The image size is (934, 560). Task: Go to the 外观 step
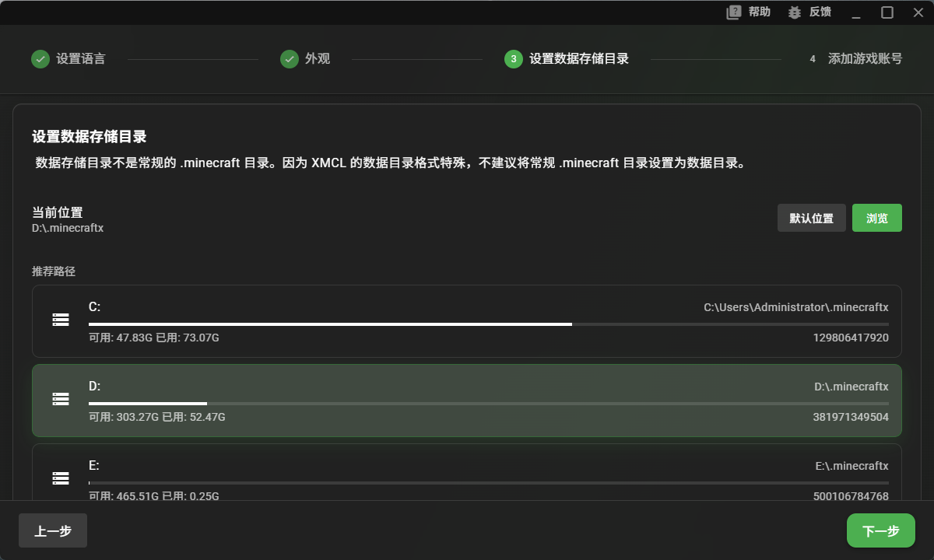(x=318, y=59)
